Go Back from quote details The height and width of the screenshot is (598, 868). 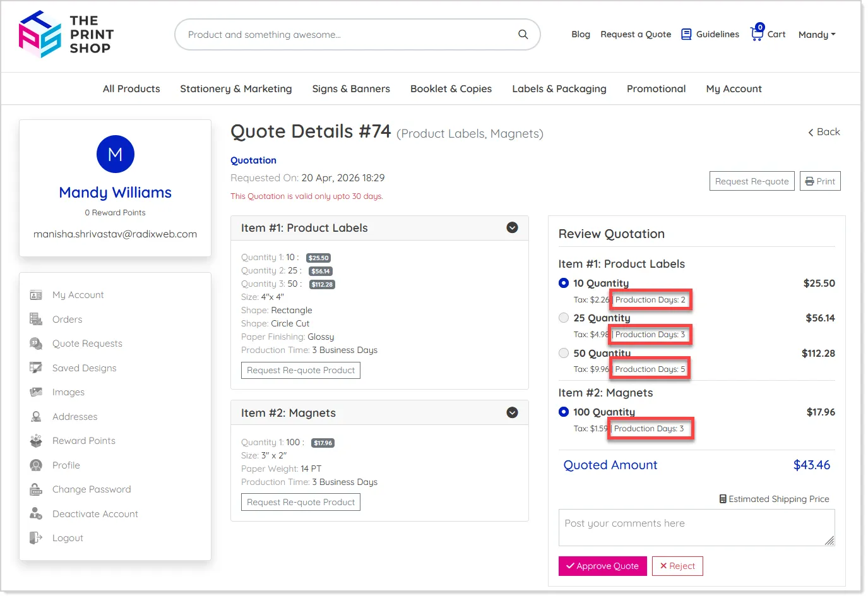[x=824, y=132]
